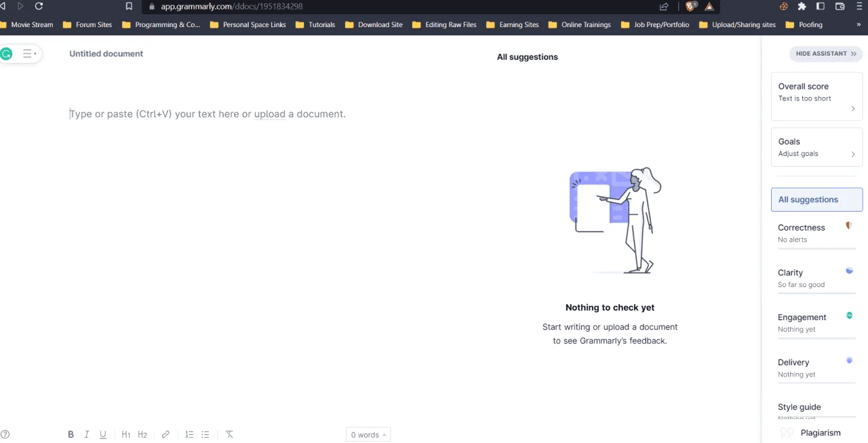Open Goals to adjust goals

coord(816,147)
